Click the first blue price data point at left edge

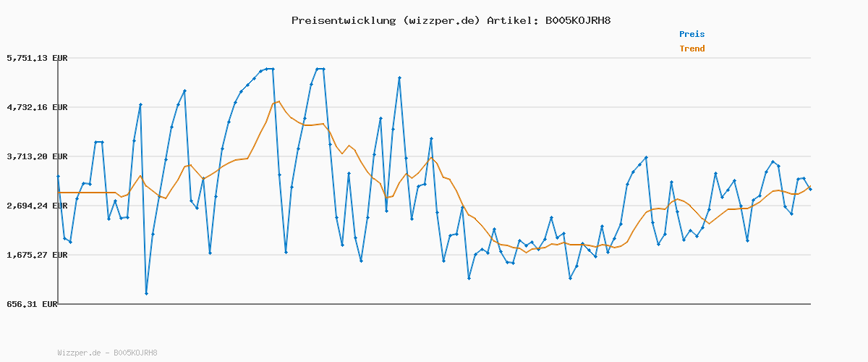coord(58,176)
